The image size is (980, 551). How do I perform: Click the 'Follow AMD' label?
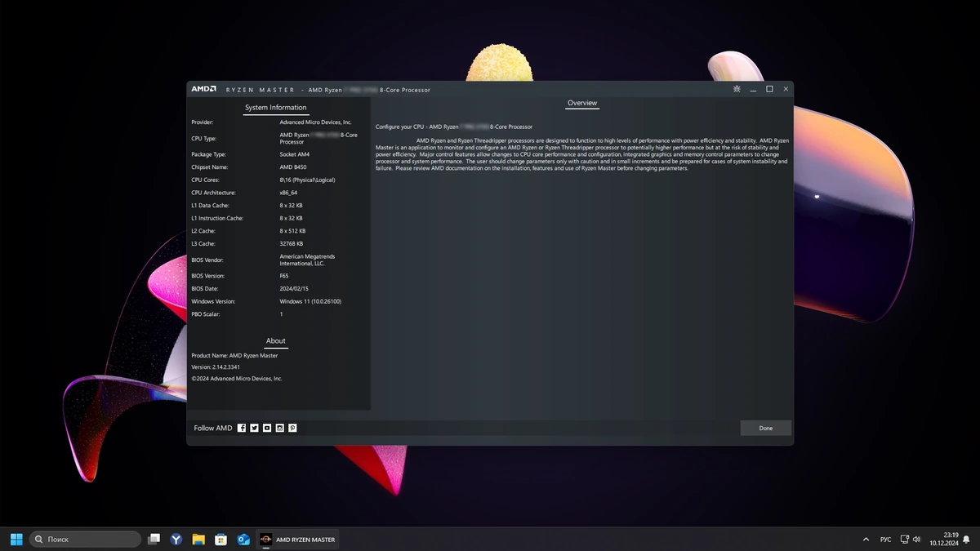coord(213,428)
